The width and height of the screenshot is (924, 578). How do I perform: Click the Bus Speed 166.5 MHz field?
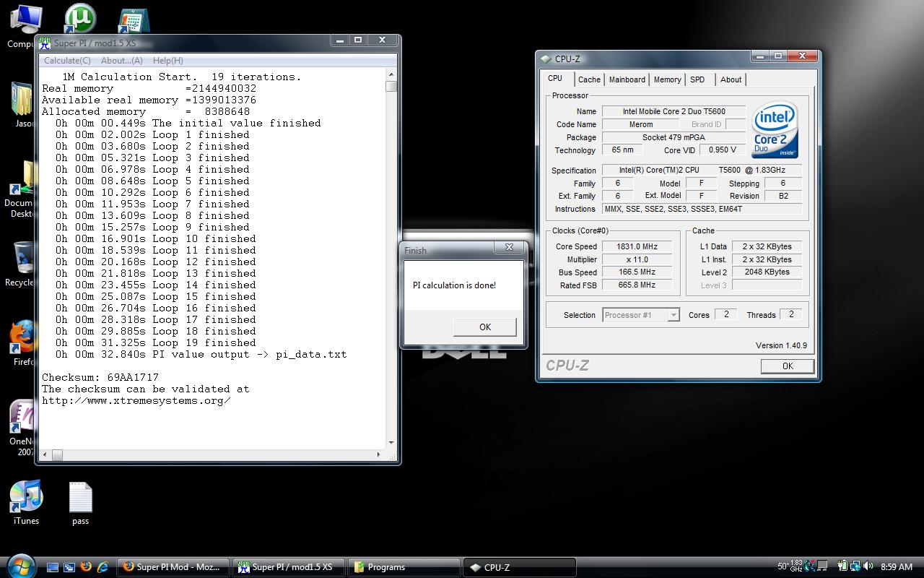637,272
